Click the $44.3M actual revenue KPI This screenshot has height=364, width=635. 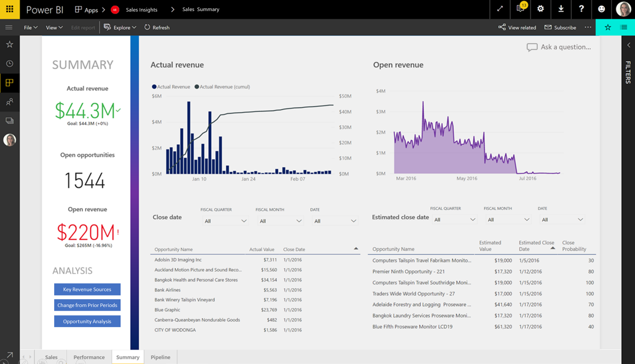tap(87, 111)
